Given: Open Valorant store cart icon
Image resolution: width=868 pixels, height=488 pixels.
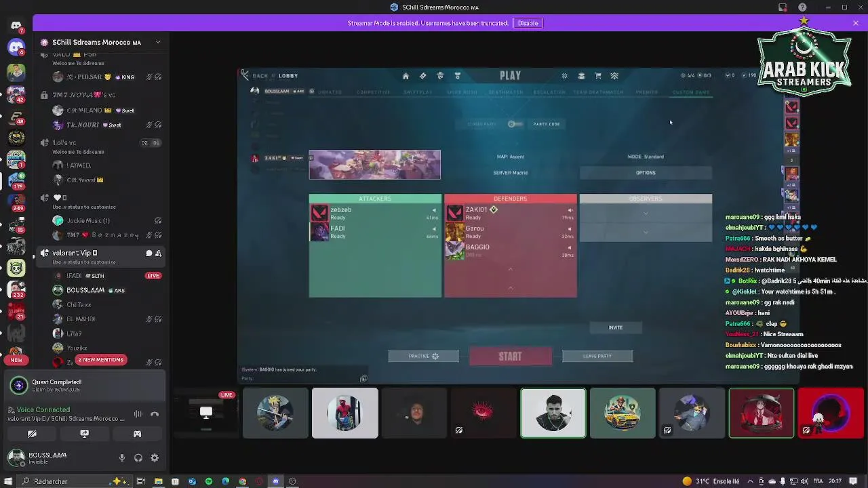Looking at the screenshot, I should (598, 76).
